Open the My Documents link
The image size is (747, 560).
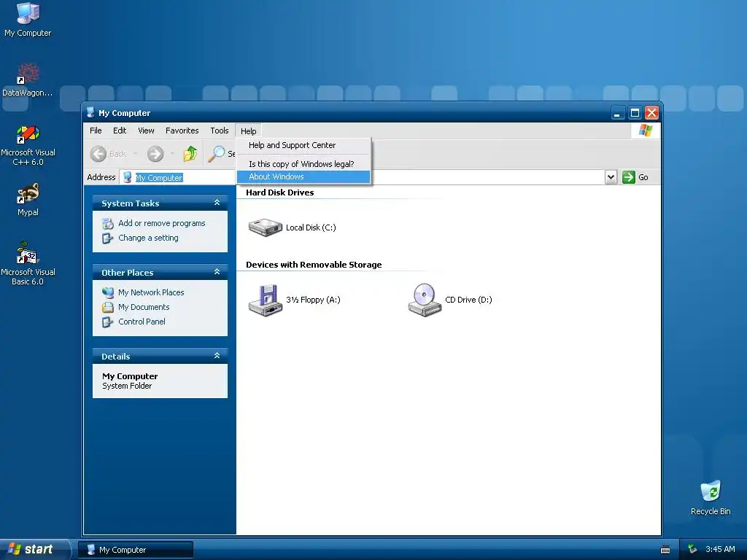tap(144, 307)
